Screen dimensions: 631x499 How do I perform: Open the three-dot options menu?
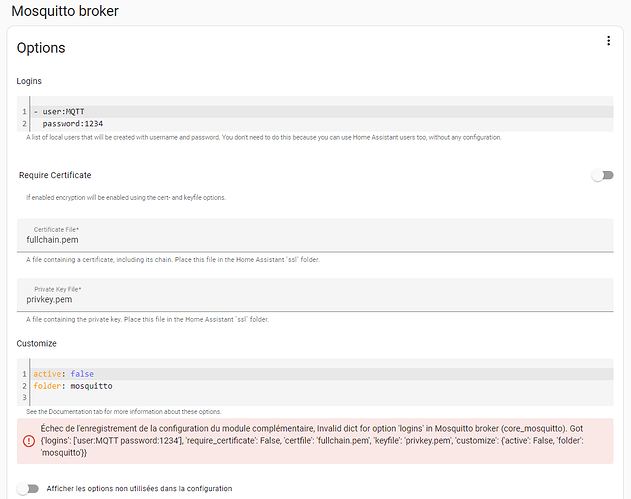608,41
